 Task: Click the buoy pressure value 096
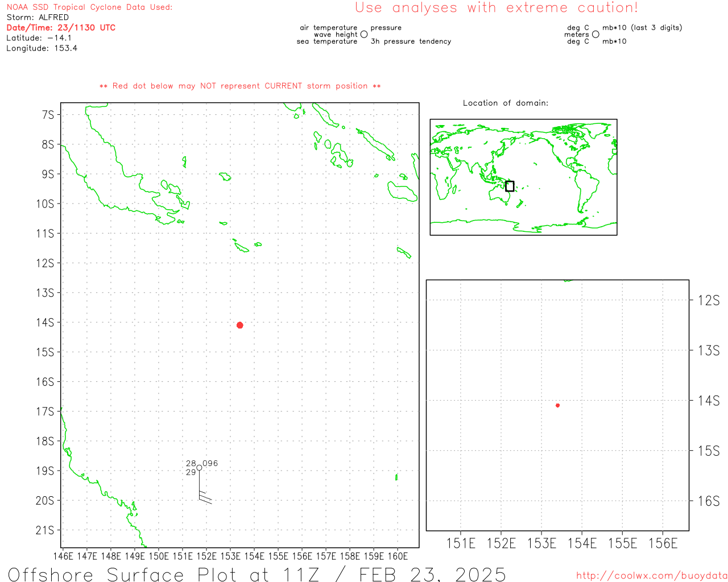210,463
